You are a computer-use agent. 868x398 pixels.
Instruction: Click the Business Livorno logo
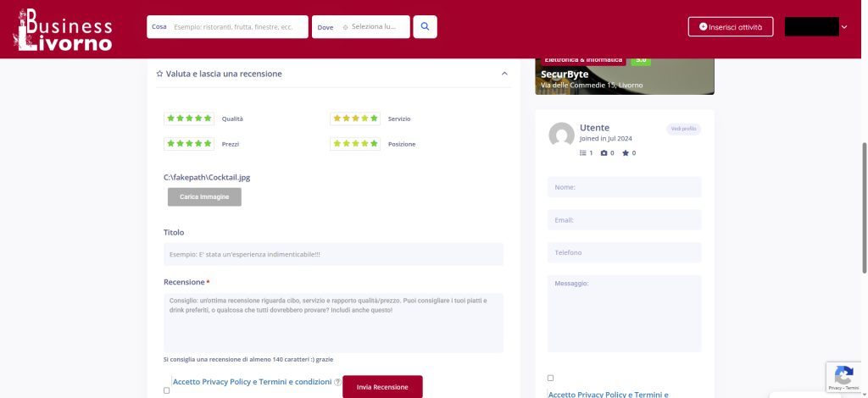click(x=64, y=29)
